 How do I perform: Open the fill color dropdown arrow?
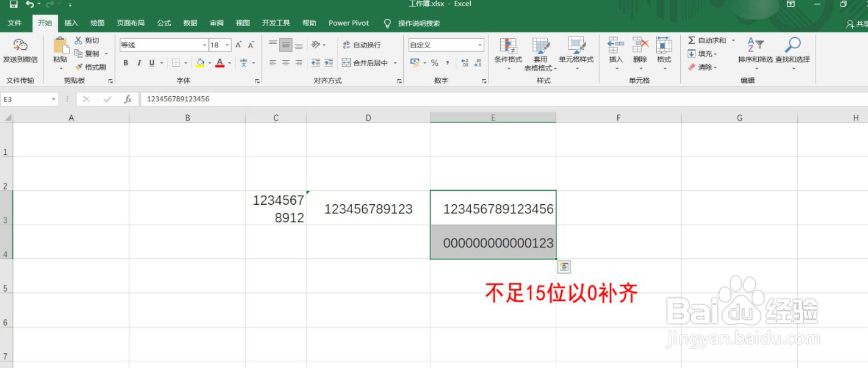[210, 62]
